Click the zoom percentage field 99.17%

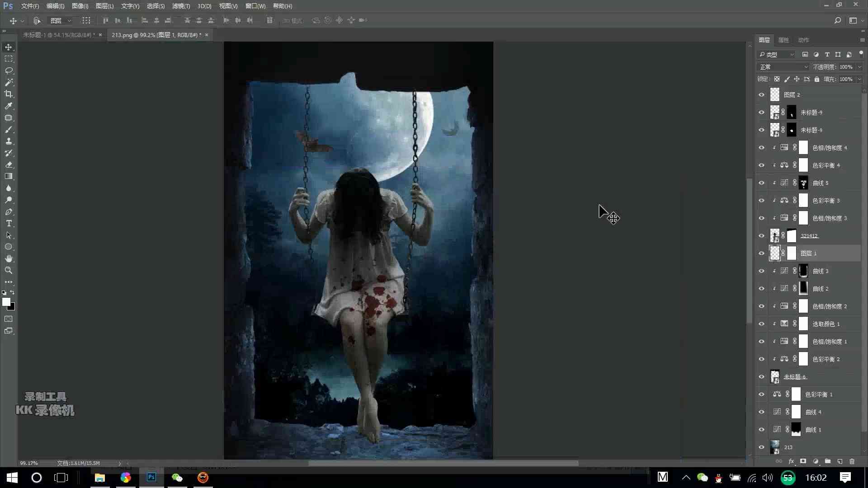click(x=29, y=463)
